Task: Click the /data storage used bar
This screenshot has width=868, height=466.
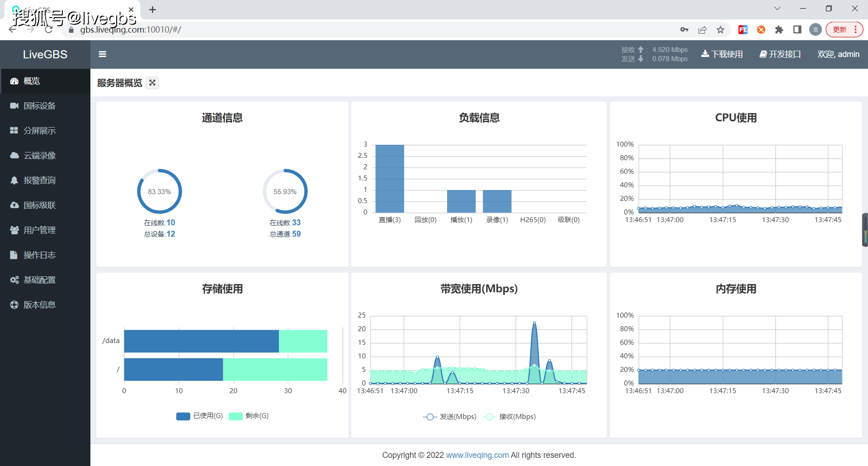Action: (x=202, y=341)
